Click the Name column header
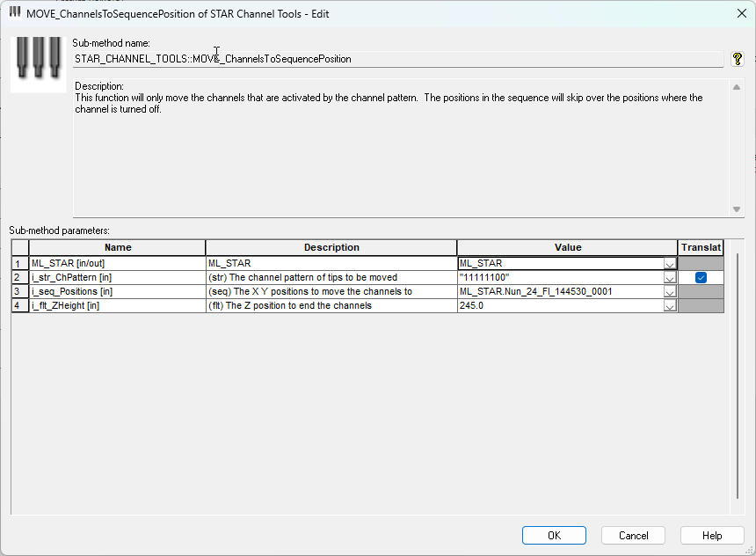 point(117,247)
